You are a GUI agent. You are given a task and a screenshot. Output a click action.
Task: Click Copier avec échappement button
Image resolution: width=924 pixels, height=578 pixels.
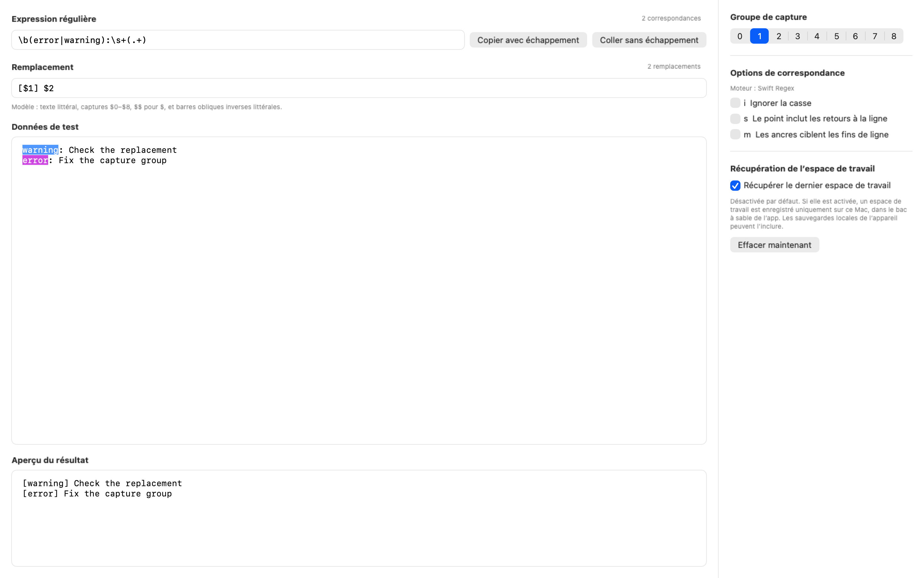528,40
